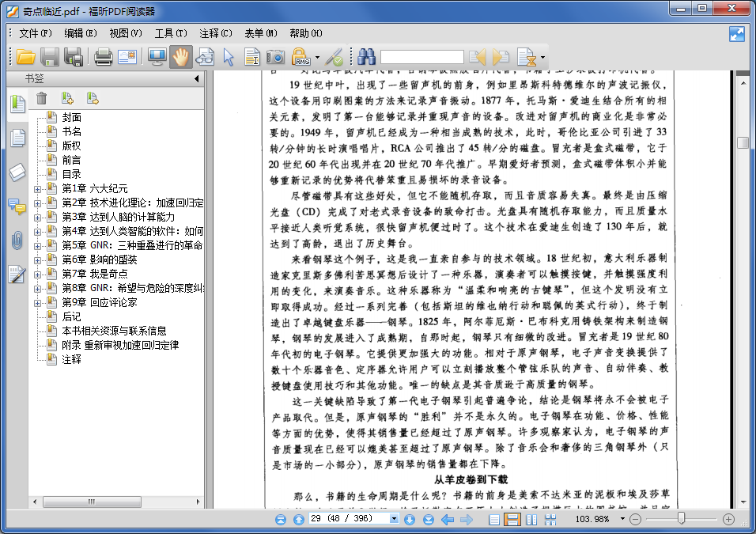Print the document with the printer icon
Viewport: 756px width, 534px height.
tap(103, 58)
